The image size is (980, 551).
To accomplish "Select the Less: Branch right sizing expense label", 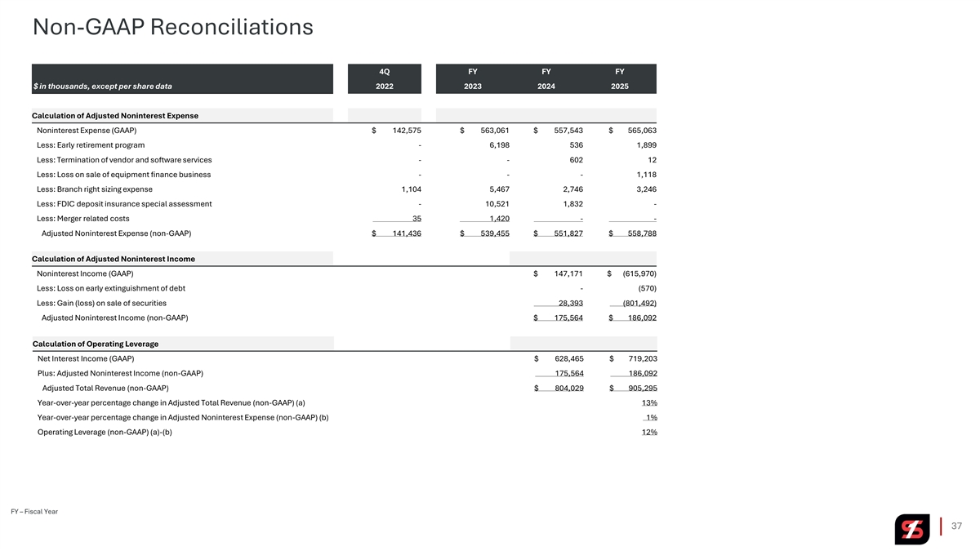I will [94, 189].
